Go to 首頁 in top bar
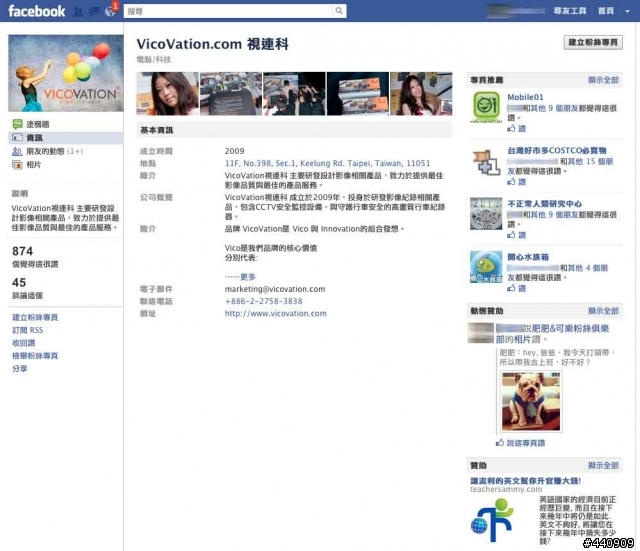640x551 pixels. tap(606, 11)
